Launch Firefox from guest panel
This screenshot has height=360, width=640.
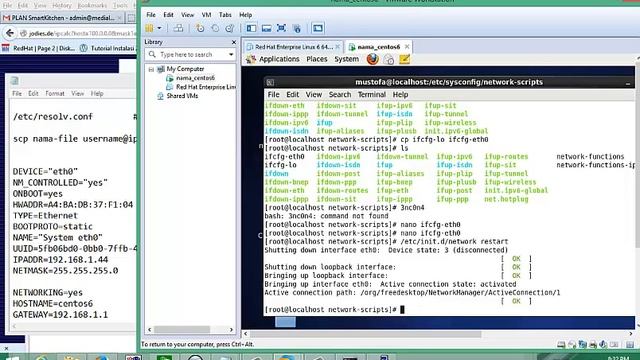pos(372,59)
